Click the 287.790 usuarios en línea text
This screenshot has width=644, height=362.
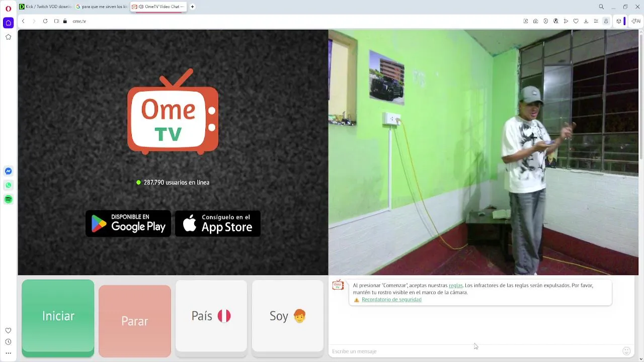tap(177, 183)
